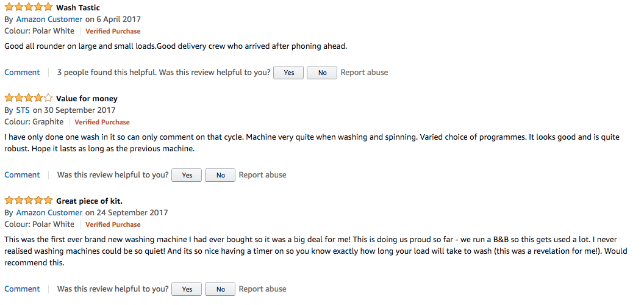
Task: Click the Value for money review title
Action: click(x=87, y=99)
